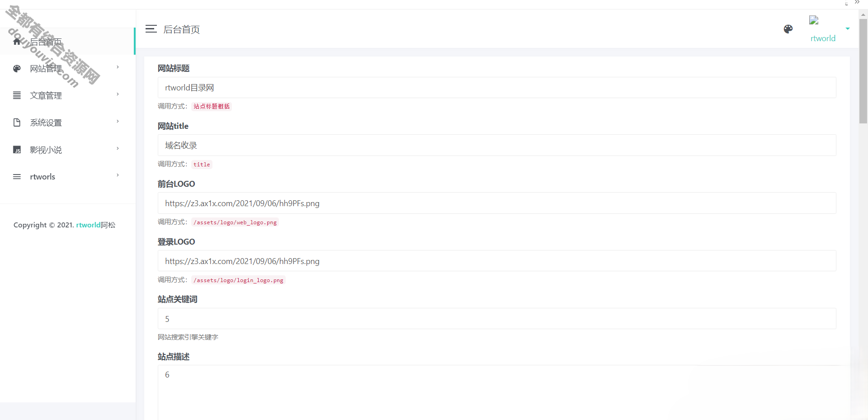
Task: Click the 站点标题概括 code tag
Action: pos(212,106)
